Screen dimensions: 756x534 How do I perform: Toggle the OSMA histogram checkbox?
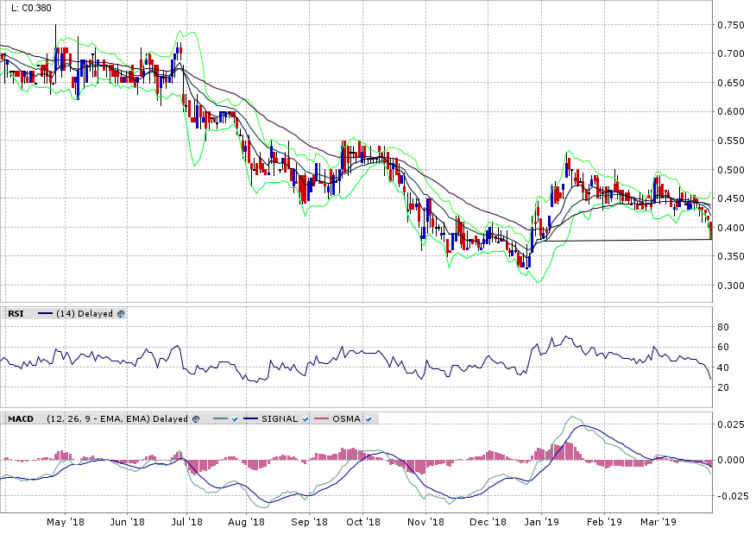pos(369,419)
